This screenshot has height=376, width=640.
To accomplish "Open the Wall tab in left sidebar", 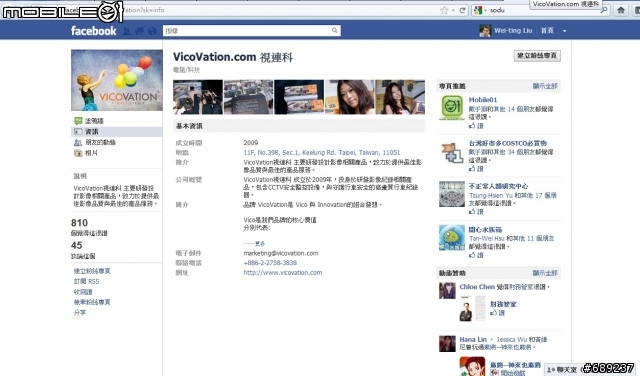I will [x=94, y=121].
